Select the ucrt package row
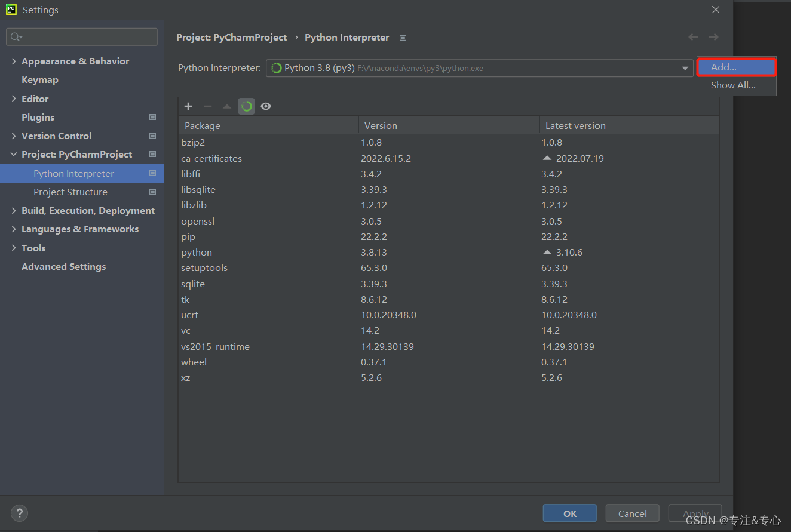 click(x=449, y=315)
